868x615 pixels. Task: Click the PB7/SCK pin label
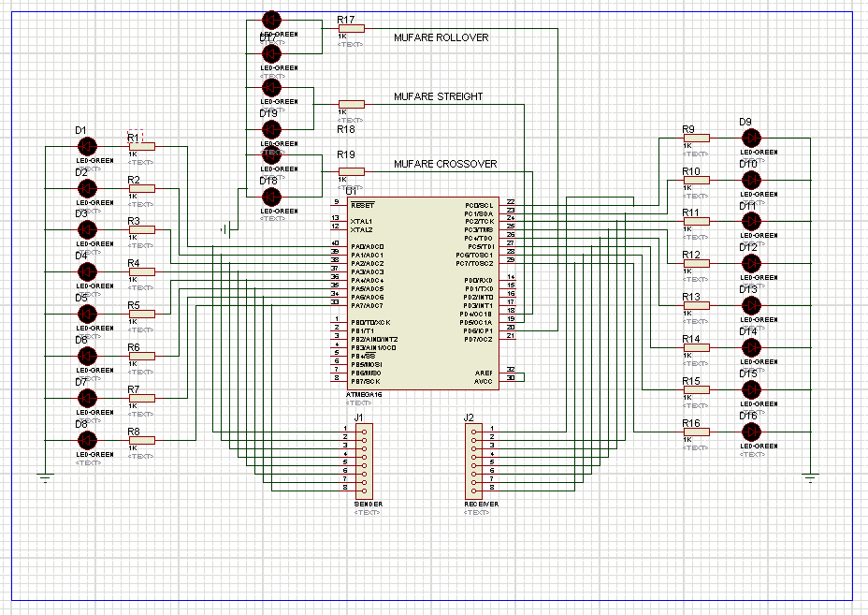pos(366,381)
